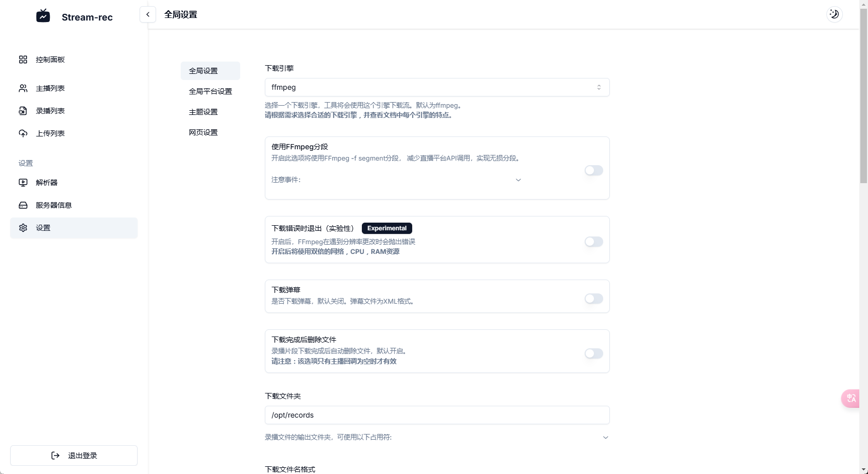Open the 网页设置 tab

click(x=210, y=132)
